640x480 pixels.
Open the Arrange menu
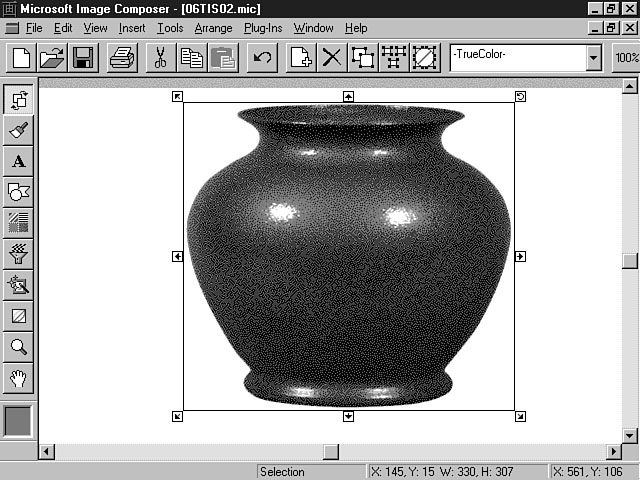[x=213, y=28]
